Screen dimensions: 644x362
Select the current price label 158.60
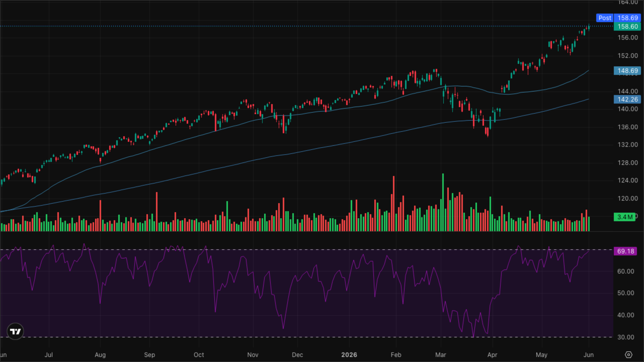627,26
